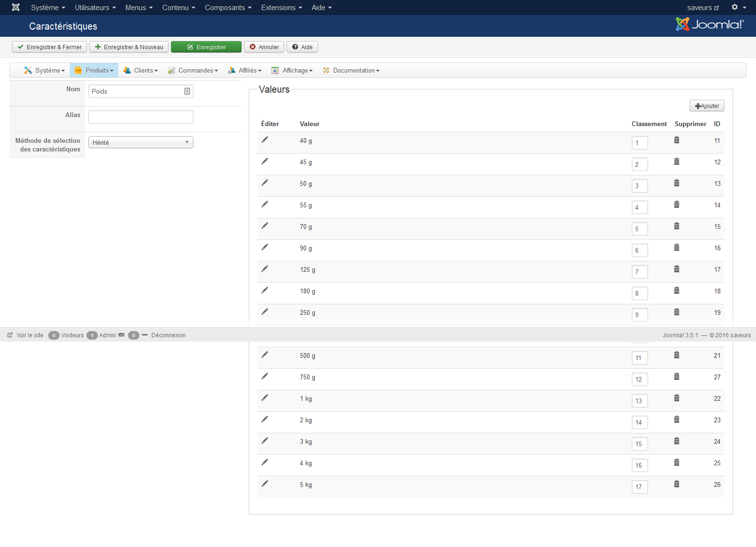
Task: Open the saveurs site link
Action: tap(703, 7)
